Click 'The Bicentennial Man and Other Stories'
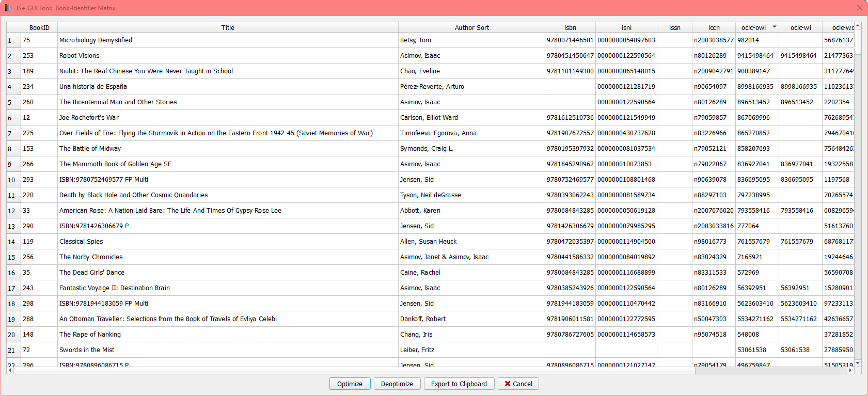 click(228, 102)
